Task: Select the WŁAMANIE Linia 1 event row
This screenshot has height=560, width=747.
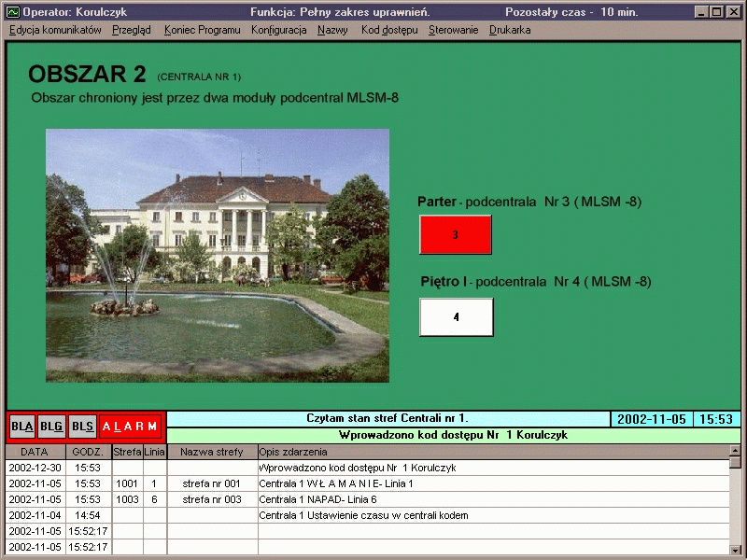Action: (x=373, y=483)
